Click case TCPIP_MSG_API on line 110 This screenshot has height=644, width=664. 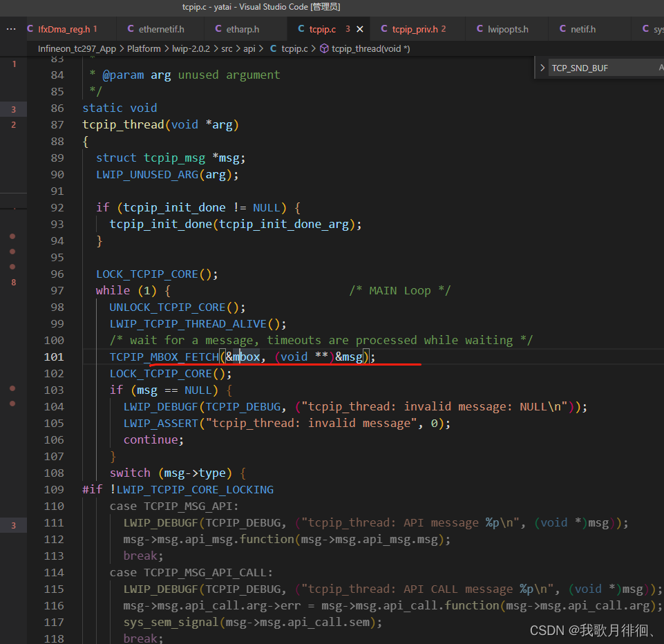point(174,506)
